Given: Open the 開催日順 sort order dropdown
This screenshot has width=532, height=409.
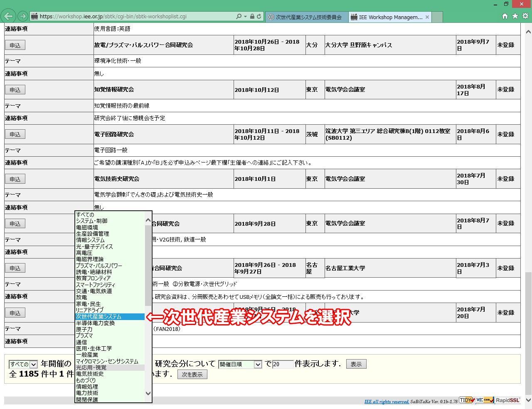Looking at the screenshot, I should (240, 364).
